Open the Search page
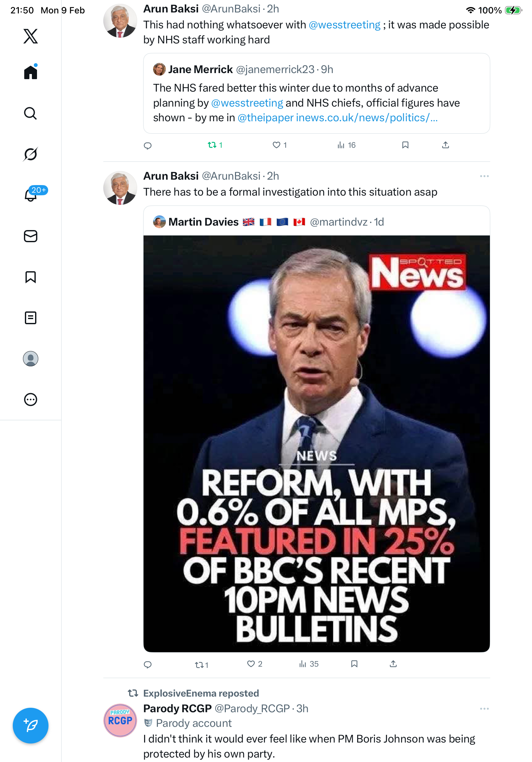Screen dimensions: 532x762 pos(31,114)
